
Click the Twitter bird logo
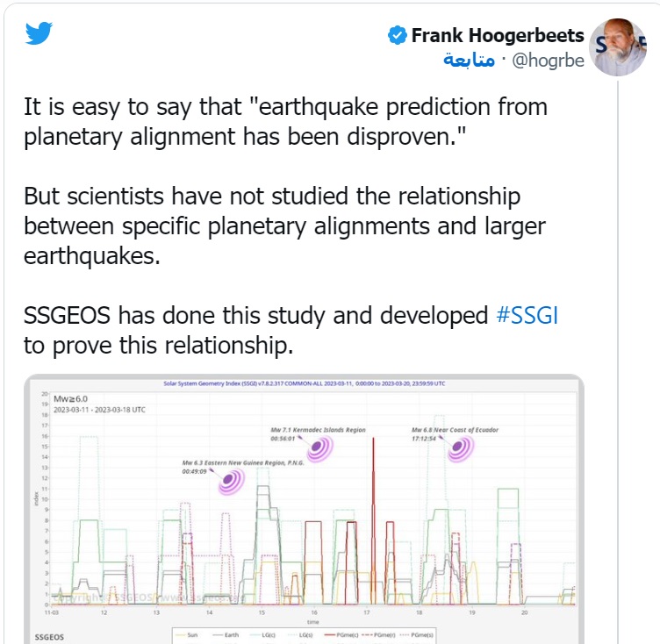pos(39,33)
